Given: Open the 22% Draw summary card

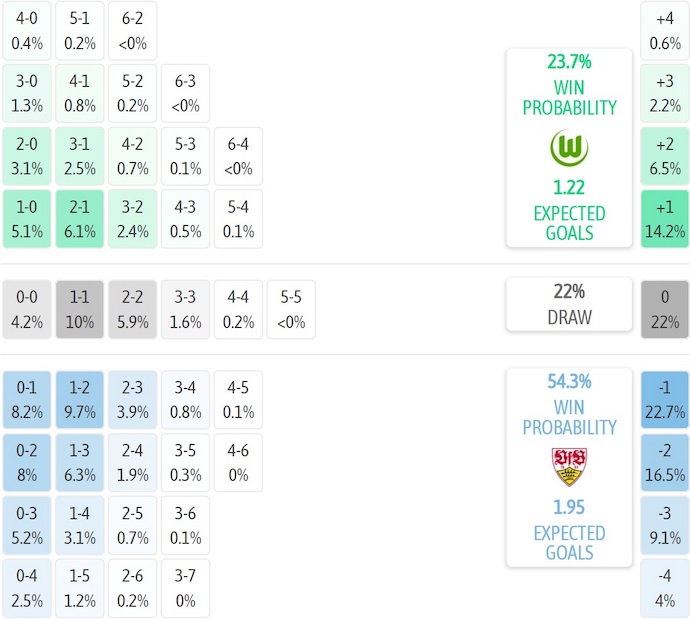Looking at the screenshot, I should (569, 304).
